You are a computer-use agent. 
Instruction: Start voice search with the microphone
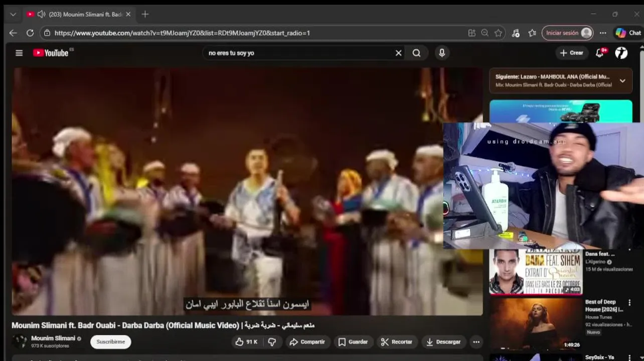click(442, 53)
